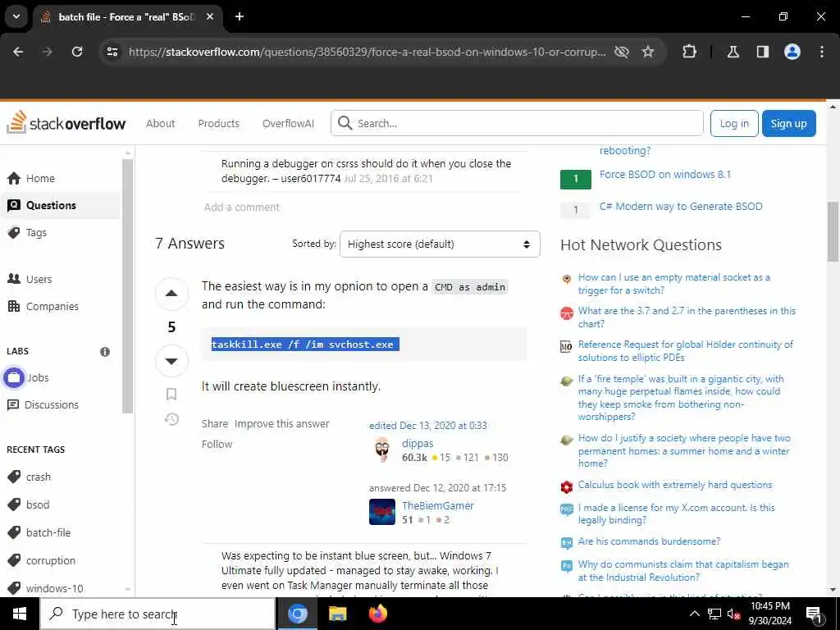Share the taskkill answer
This screenshot has width=840, height=630.
tap(215, 424)
